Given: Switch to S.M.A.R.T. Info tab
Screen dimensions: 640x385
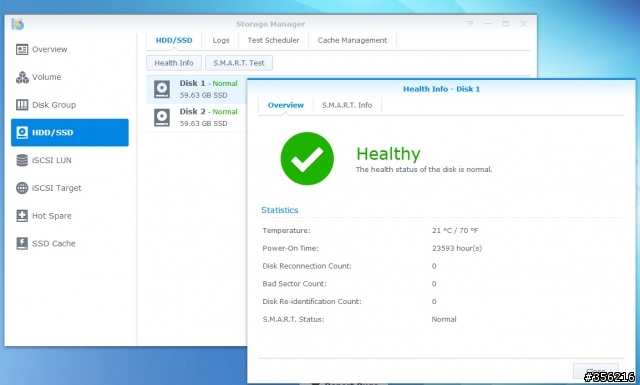Looking at the screenshot, I should click(x=347, y=105).
